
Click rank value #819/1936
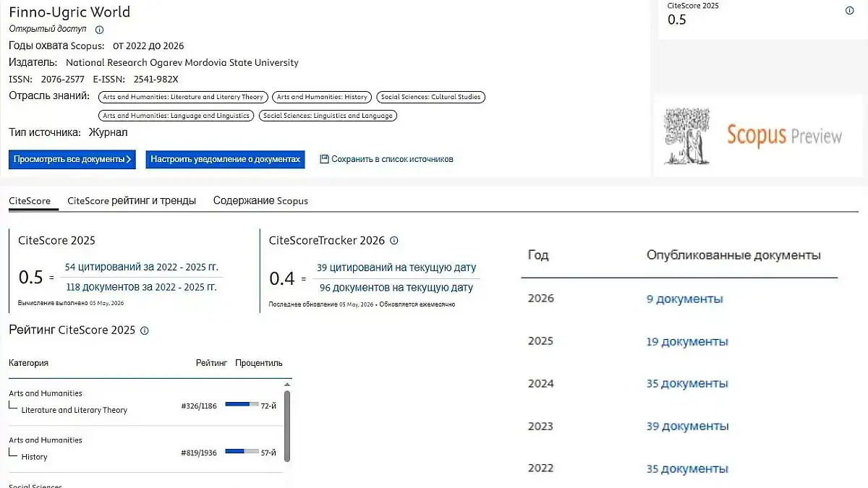(199, 453)
